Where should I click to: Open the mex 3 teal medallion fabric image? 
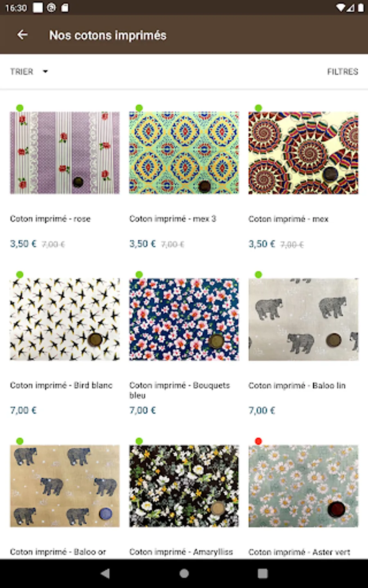pyautogui.click(x=184, y=153)
